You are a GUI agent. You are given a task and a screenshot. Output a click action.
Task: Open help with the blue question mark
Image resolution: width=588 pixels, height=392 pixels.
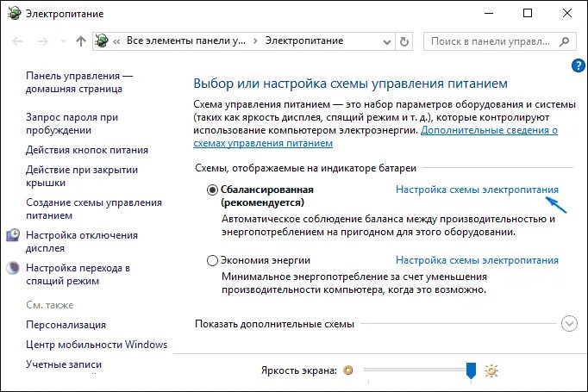click(x=579, y=66)
